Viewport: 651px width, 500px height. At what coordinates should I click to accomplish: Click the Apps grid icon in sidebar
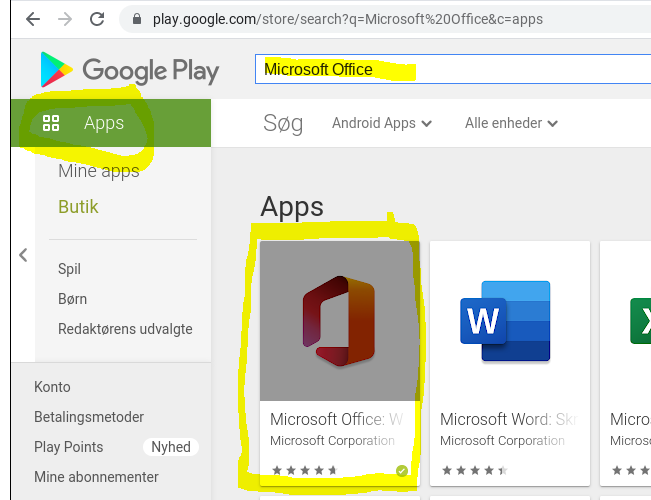coord(51,123)
